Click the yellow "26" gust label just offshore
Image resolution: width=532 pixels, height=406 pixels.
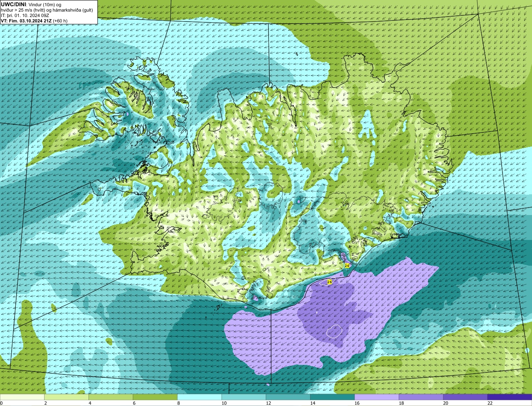(330, 282)
